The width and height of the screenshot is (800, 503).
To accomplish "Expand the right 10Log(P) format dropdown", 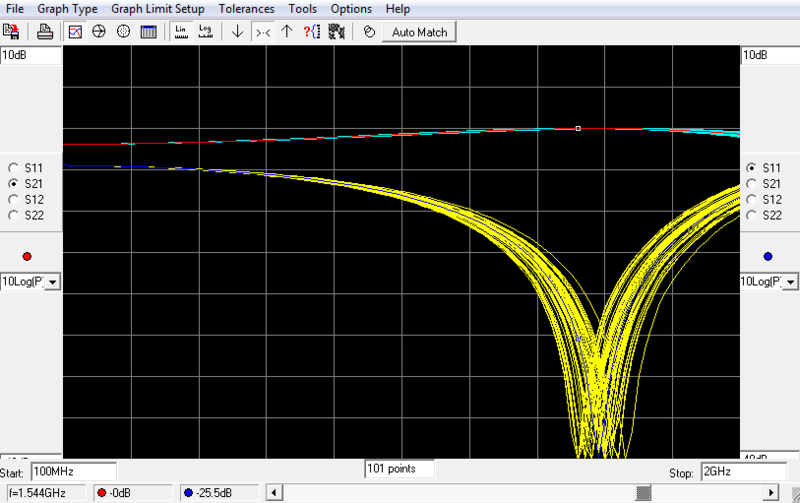I will [x=790, y=282].
